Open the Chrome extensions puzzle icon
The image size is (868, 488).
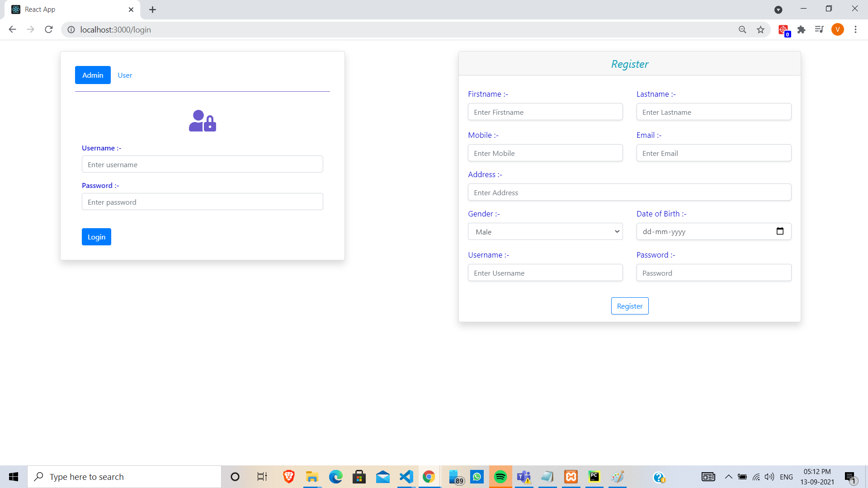[802, 29]
